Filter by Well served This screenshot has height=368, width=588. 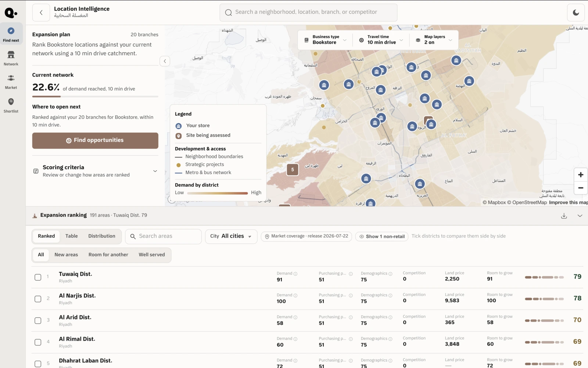[152, 255]
